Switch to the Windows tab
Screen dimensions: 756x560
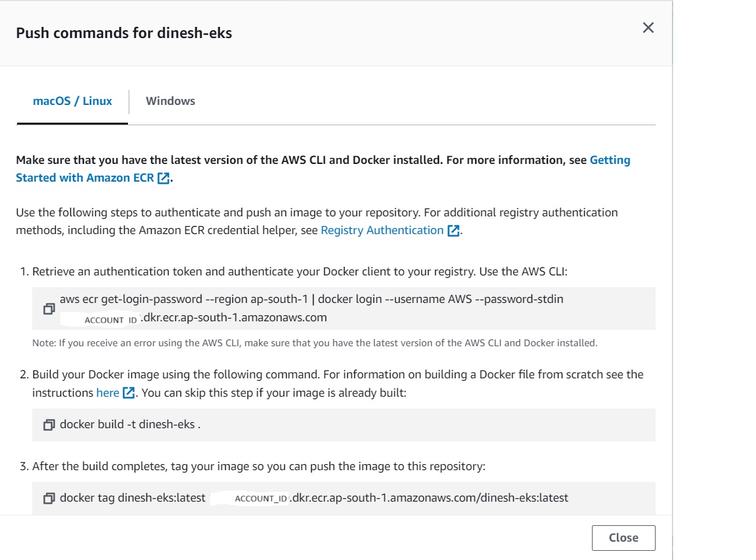[170, 101]
